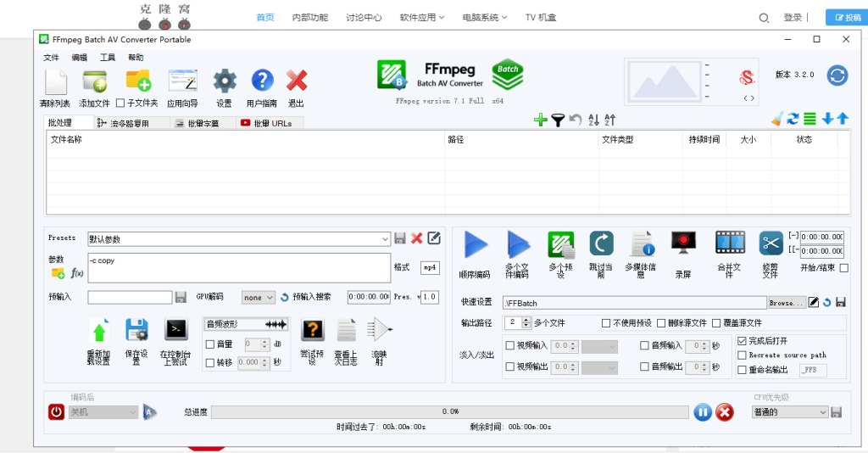Pause encoding with the blue pause button
Screen dimensions: 868x453
[703, 412]
